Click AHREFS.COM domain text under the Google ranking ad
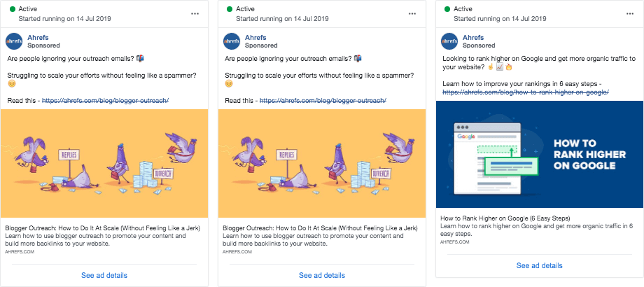The width and height of the screenshot is (644, 287). pos(455,242)
